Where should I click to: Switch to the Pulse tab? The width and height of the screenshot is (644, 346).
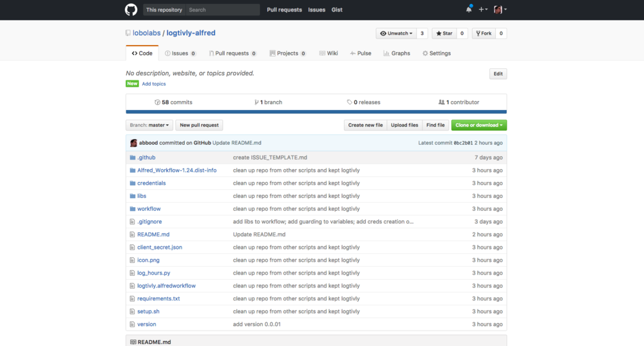[x=361, y=53]
